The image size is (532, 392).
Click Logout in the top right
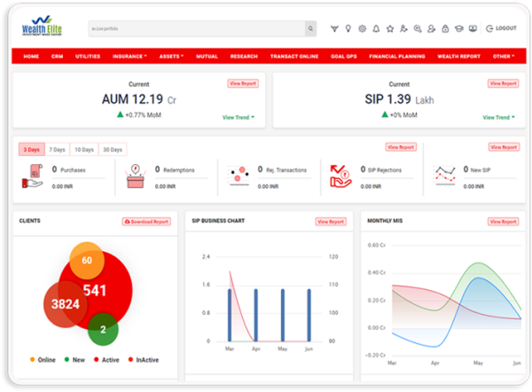point(503,28)
